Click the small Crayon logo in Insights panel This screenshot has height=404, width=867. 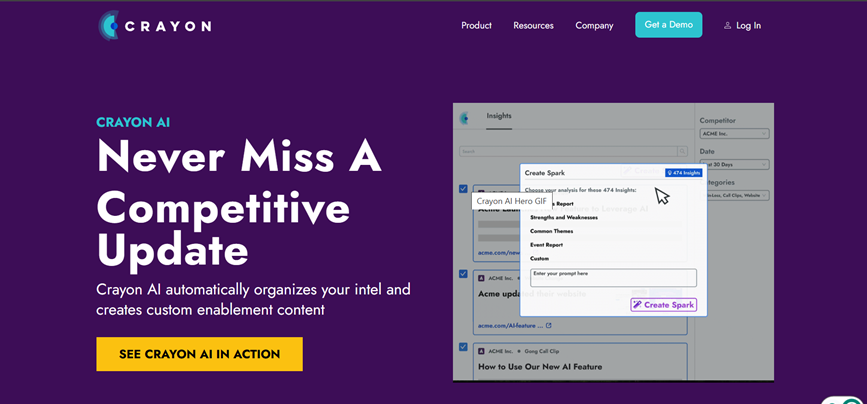point(465,118)
